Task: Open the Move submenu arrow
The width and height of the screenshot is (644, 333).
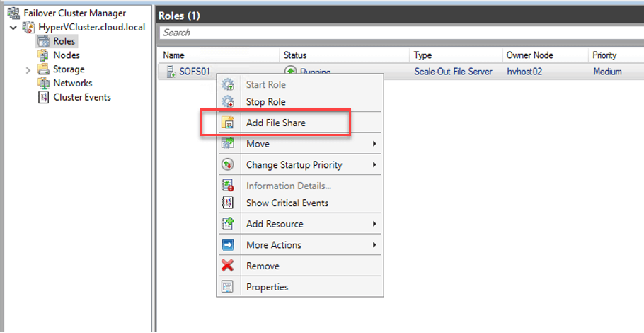Action: (374, 144)
